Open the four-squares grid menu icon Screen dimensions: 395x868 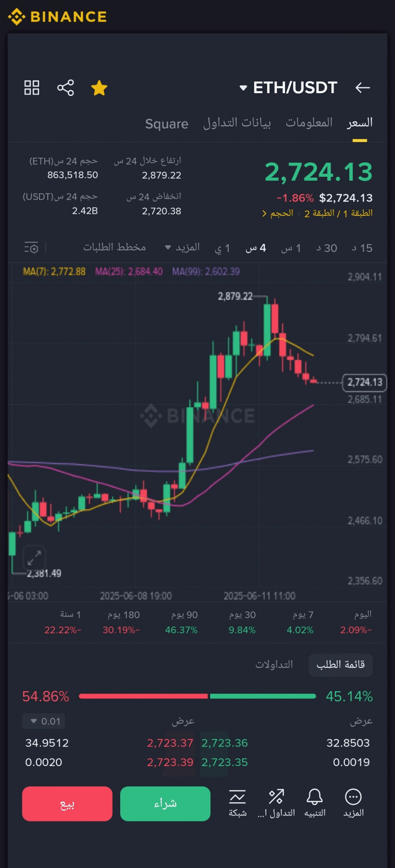click(x=32, y=88)
